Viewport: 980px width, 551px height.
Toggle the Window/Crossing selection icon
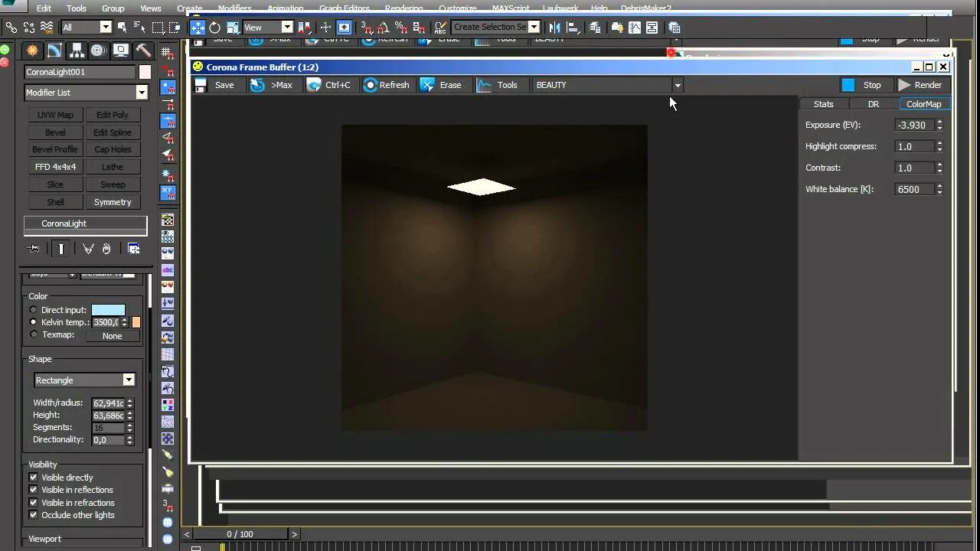(x=175, y=28)
